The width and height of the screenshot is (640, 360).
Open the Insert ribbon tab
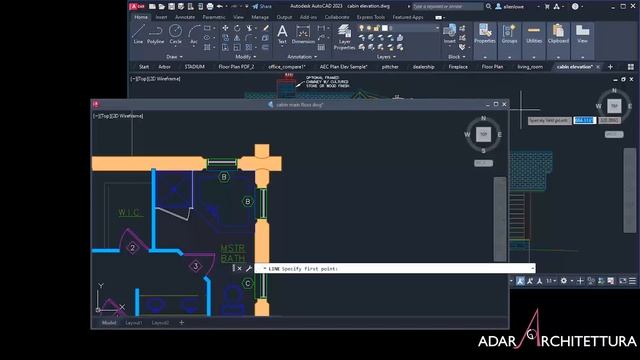[161, 17]
